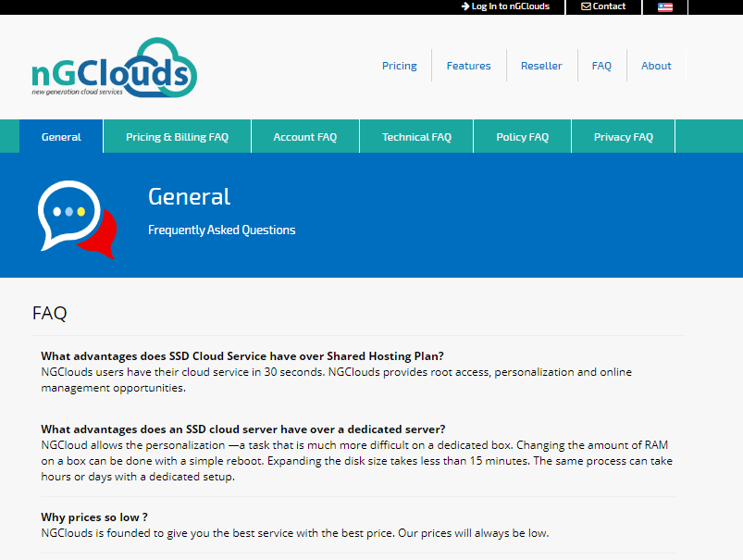
Task: Click question about dedicated server advantages
Action: tap(243, 429)
